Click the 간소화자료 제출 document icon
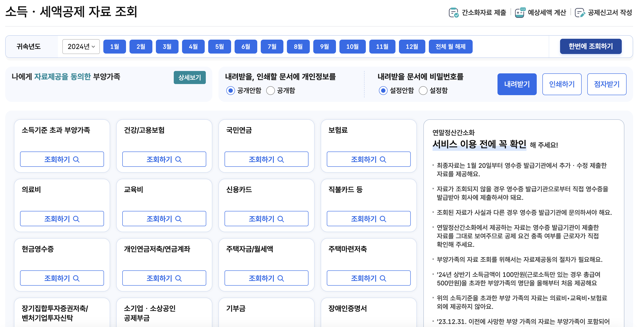644x327 pixels. (453, 12)
